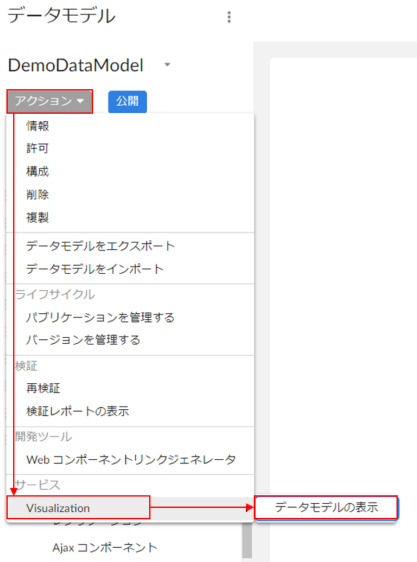
Task: Choose 検証レポートの表示 menu item
Action: pyautogui.click(x=77, y=411)
